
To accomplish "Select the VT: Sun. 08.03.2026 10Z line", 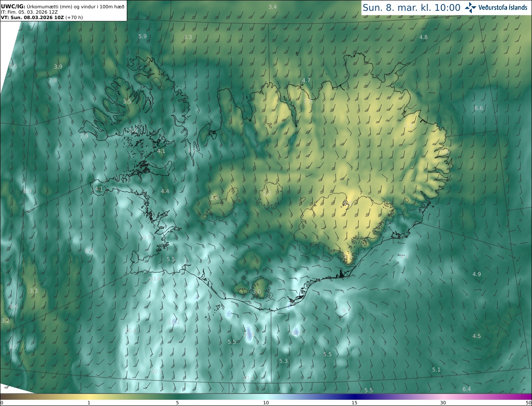I will point(42,17).
